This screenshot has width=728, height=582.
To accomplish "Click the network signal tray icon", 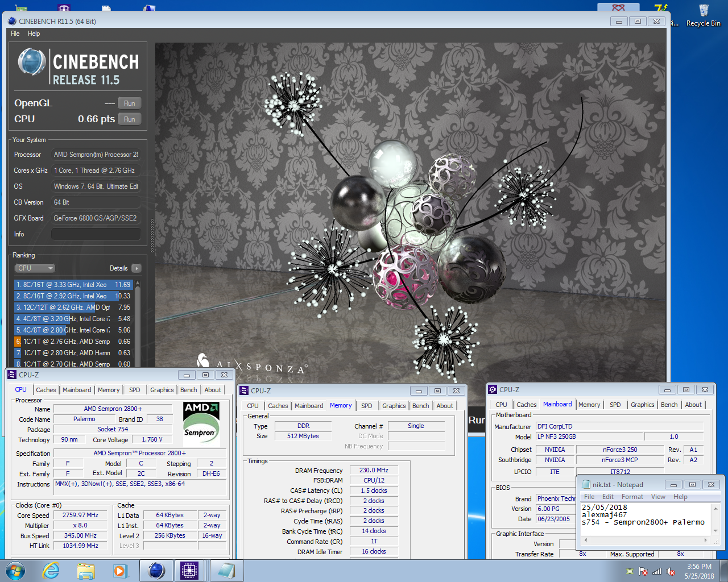I will point(657,571).
